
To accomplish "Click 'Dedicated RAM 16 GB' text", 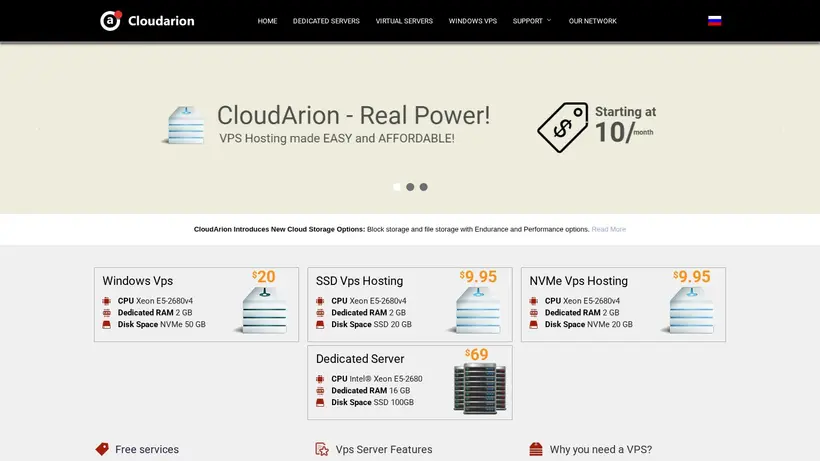I will coord(371,390).
